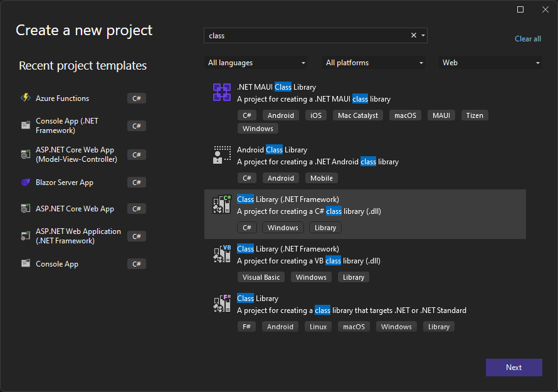
Task: Click the Android tag under .NET MAUI Class Library
Action: (x=280, y=115)
